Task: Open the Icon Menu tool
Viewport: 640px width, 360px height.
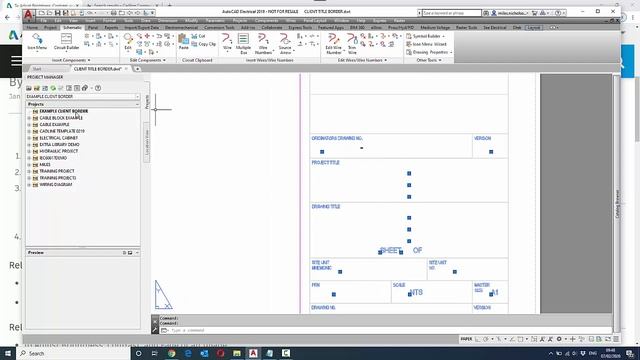Action: coord(37,42)
